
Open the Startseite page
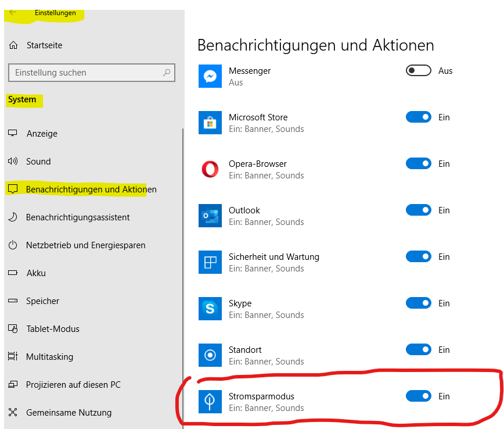(x=44, y=45)
